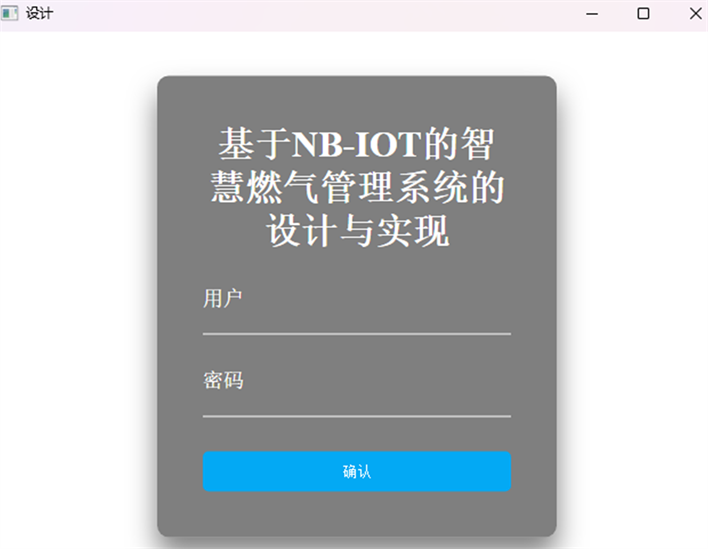
Task: Focus the 密码 password input field
Action: pos(357,390)
